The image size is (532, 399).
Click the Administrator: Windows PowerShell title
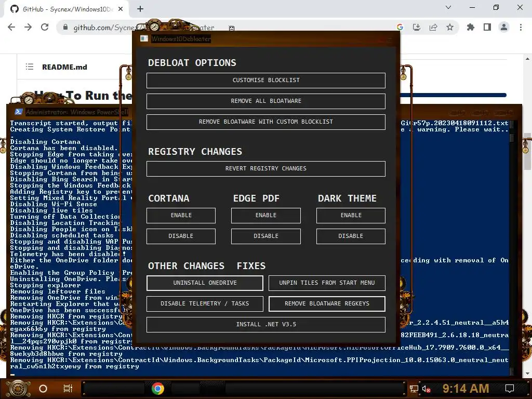[x=77, y=112]
